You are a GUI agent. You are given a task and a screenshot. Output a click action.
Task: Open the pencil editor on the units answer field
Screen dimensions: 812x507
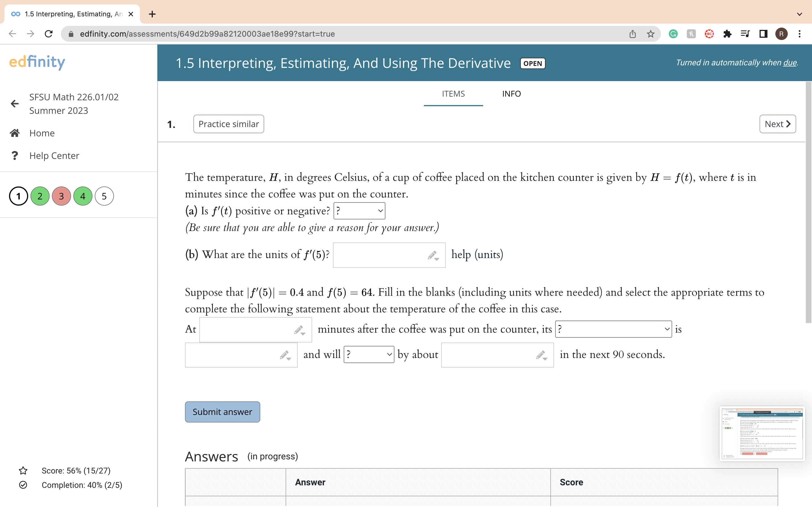[433, 255]
